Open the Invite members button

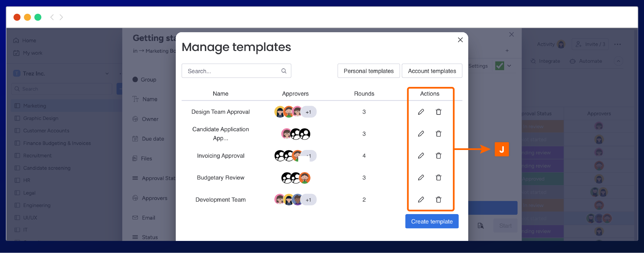(590, 44)
